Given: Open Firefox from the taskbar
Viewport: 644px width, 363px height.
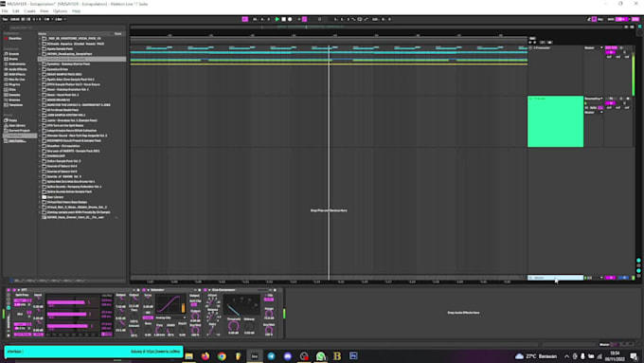Looking at the screenshot, I should click(x=205, y=356).
